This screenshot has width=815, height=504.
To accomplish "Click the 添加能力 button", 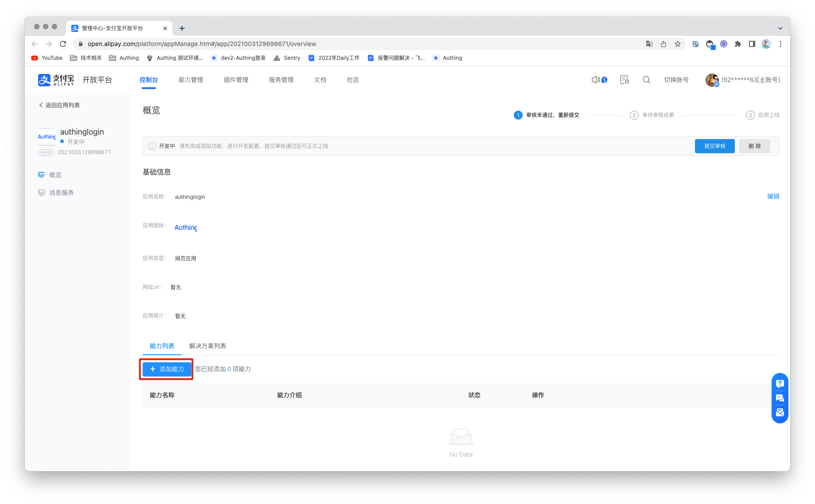I will coord(167,369).
